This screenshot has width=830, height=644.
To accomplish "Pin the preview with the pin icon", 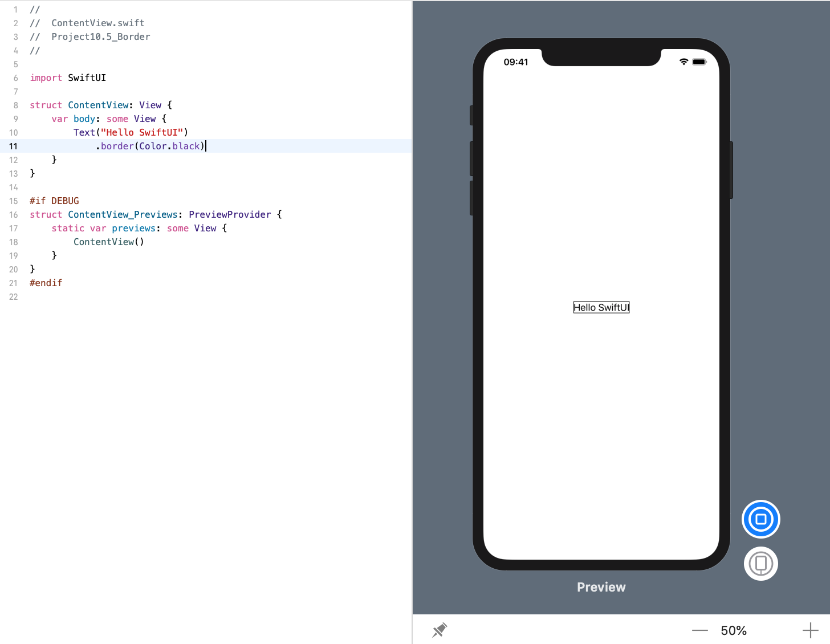I will click(440, 630).
